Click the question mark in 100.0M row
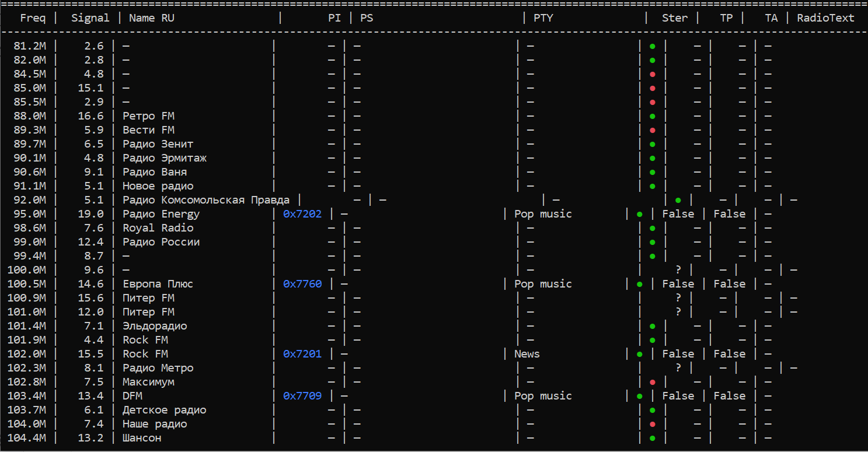Screen dimensions: 868x452 [x=678, y=270]
